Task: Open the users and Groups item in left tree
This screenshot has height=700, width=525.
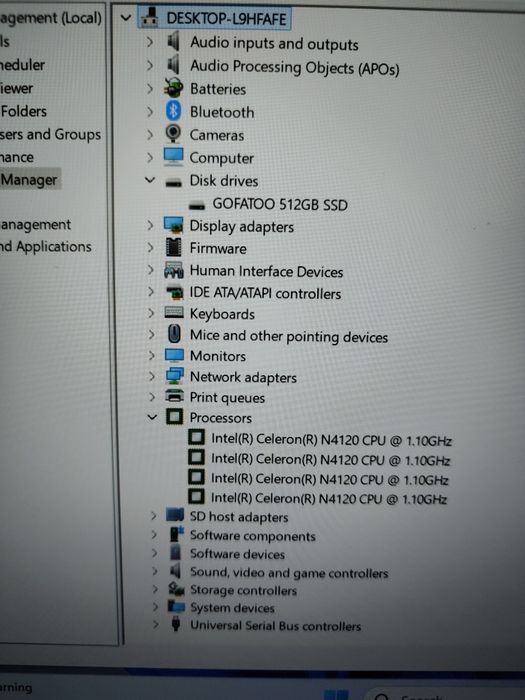Action: pos(50,134)
